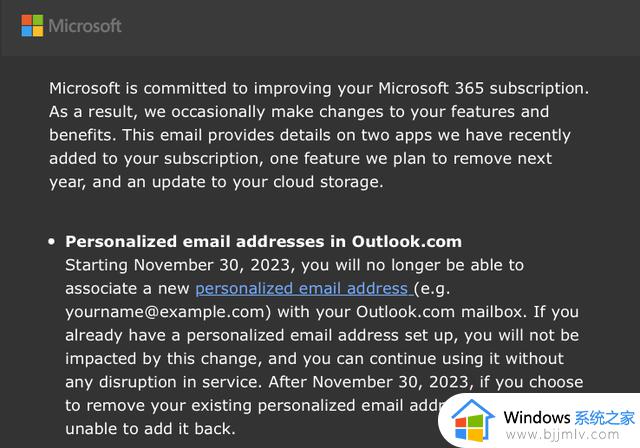The height and width of the screenshot is (448, 640).
Task: Click the empty dark header bar area
Action: 380,27
